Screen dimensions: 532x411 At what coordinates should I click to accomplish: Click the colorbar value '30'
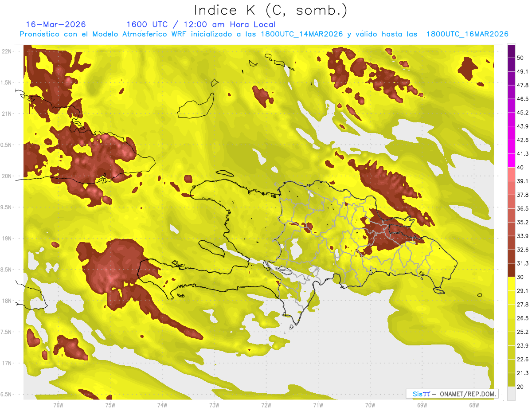click(x=520, y=277)
